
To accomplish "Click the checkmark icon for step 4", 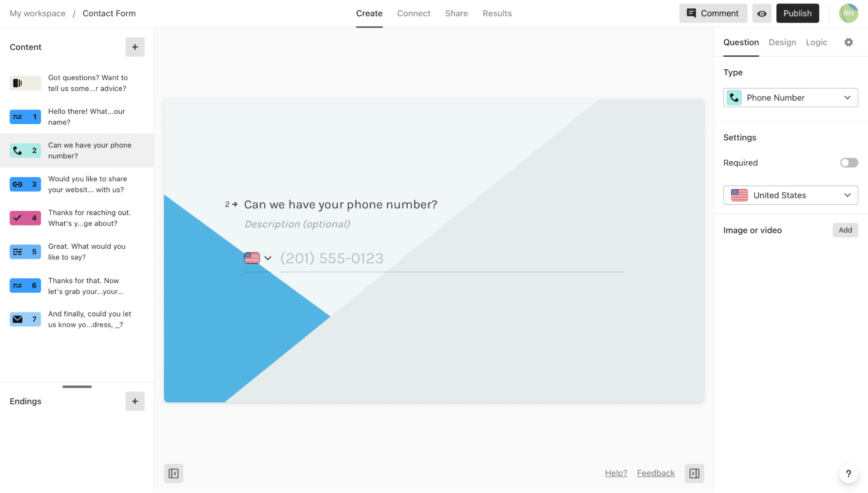I will (x=17, y=217).
